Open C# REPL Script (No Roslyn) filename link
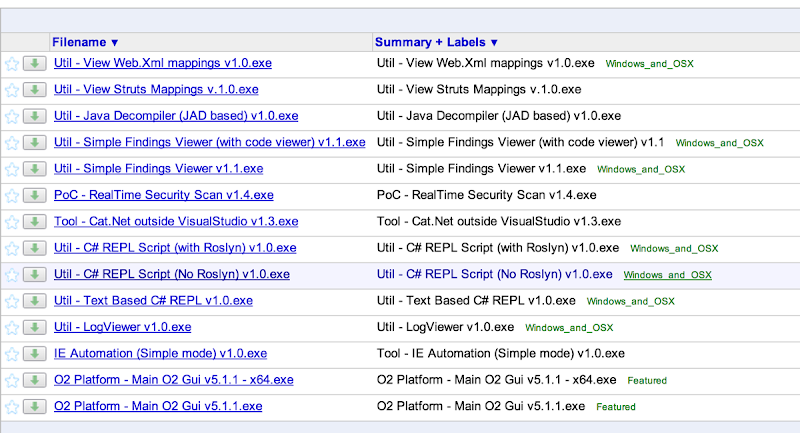 coord(172,274)
